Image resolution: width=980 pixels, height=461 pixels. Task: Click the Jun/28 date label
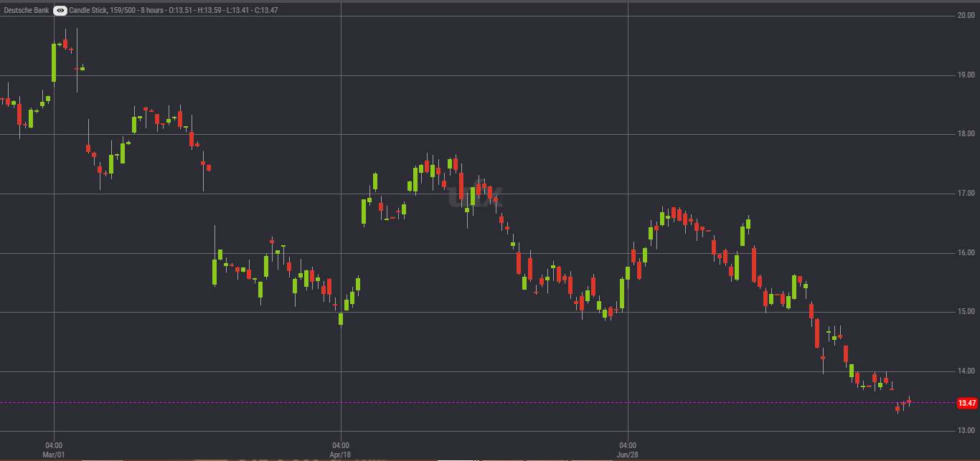point(628,455)
